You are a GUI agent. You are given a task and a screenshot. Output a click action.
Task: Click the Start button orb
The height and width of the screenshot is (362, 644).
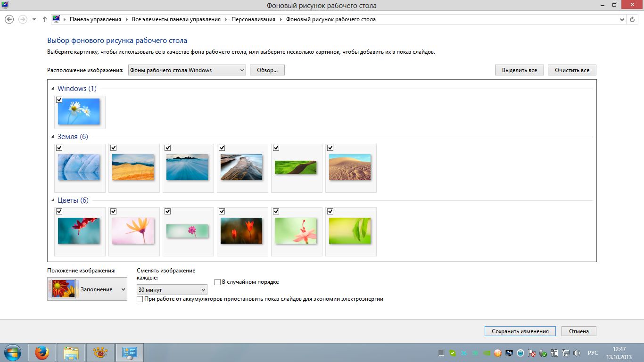click(13, 352)
